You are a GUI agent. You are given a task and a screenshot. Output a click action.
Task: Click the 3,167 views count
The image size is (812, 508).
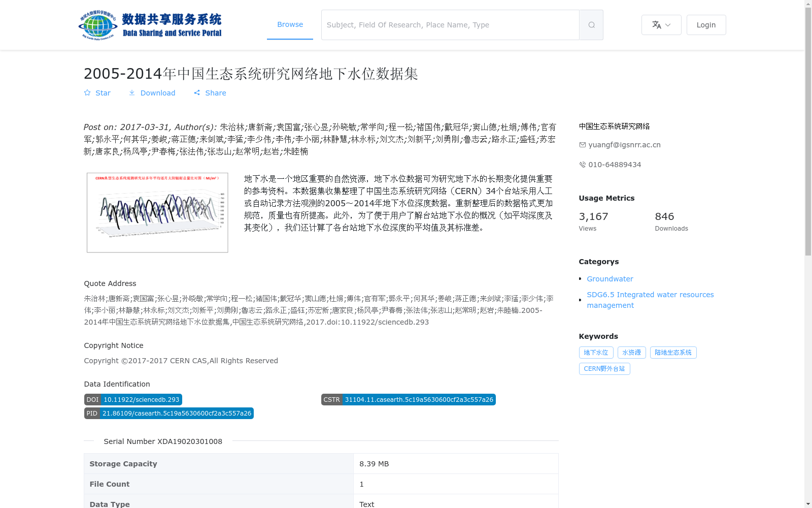(x=593, y=216)
